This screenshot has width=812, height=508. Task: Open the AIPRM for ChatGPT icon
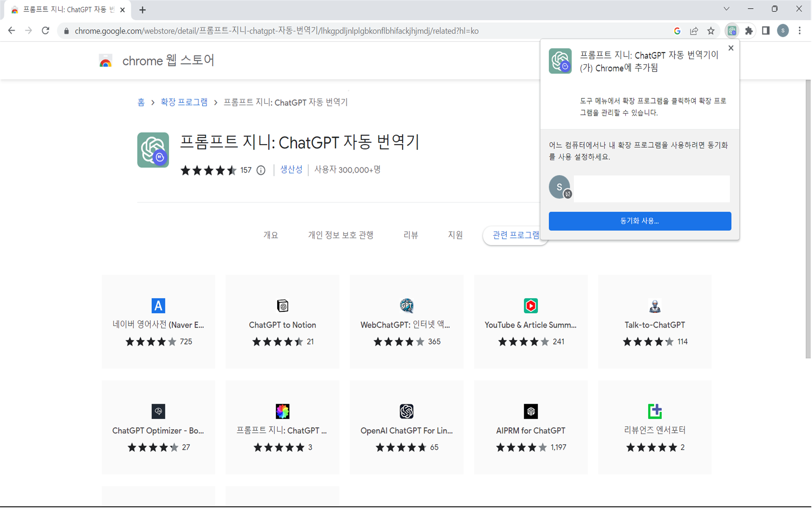[x=531, y=411]
